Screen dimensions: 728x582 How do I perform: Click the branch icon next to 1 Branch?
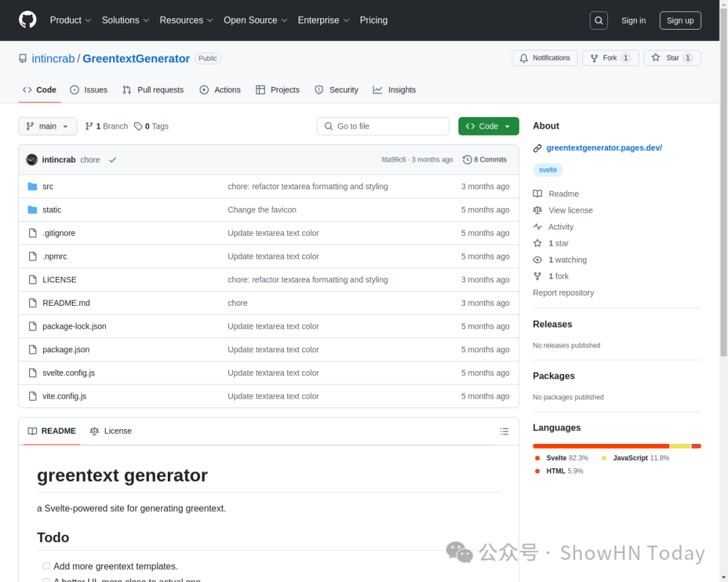click(89, 126)
